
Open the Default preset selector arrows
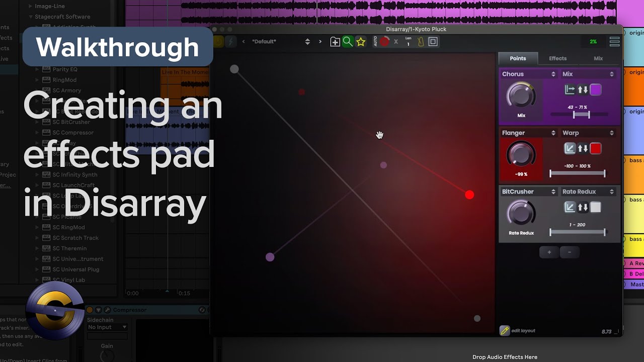tap(307, 42)
